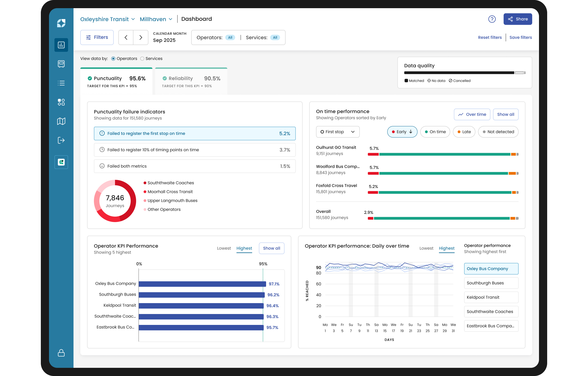Go to previous calendar month arrow
The height and width of the screenshot is (376, 588).
126,37
